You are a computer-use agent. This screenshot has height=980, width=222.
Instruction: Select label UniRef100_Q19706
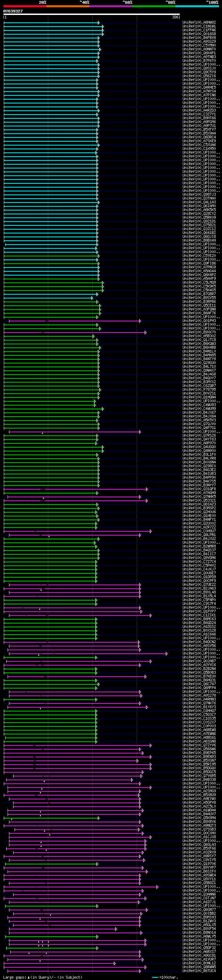[x=199, y=864]
